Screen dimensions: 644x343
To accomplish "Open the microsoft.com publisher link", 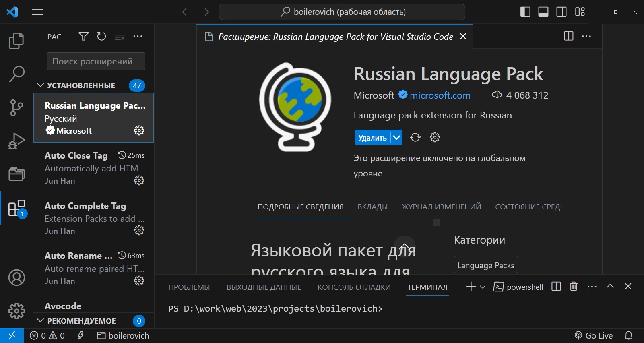I will 440,95.
